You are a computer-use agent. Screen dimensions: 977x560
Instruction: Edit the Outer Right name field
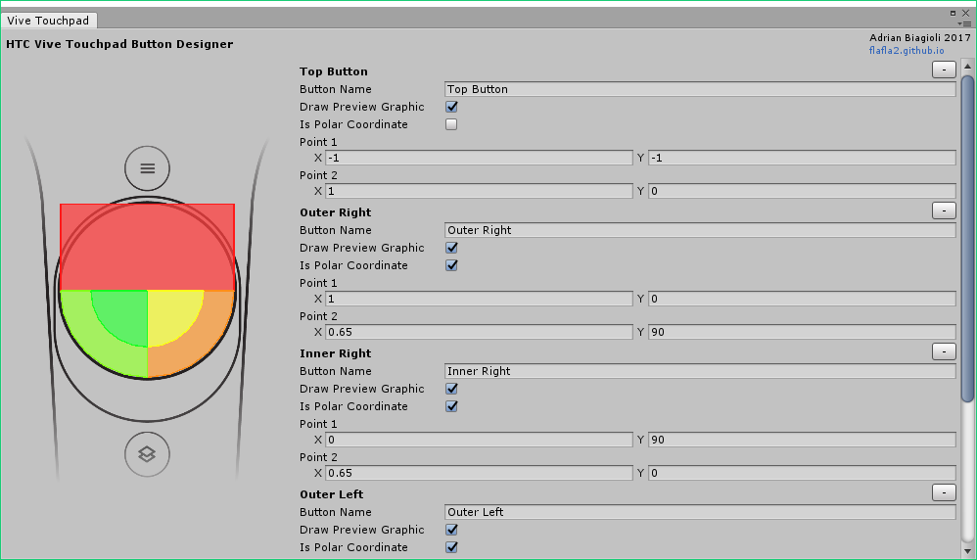700,230
